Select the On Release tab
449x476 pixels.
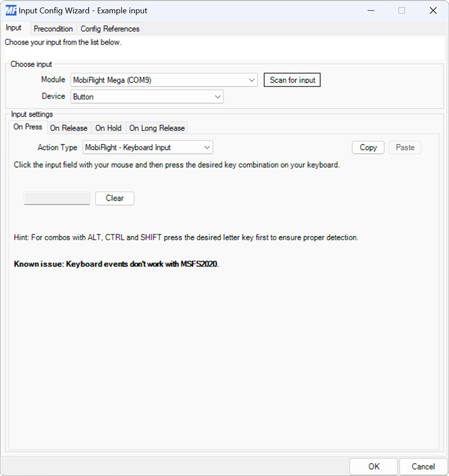[68, 128]
